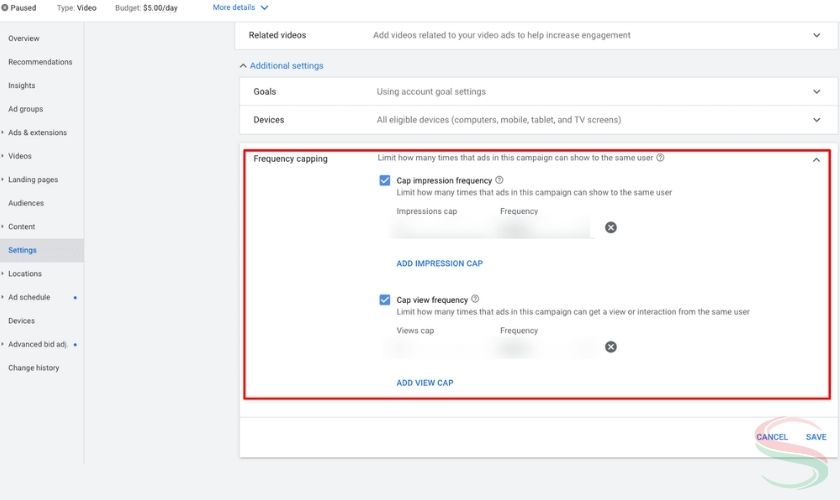The height and width of the screenshot is (500, 840).
Task: Open help for Cap impression frequency
Action: (499, 180)
